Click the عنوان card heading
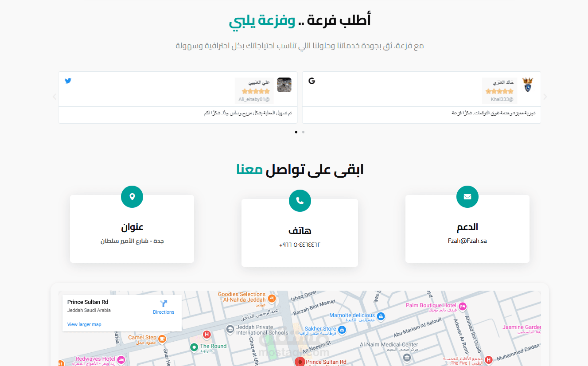 pyautogui.click(x=132, y=227)
